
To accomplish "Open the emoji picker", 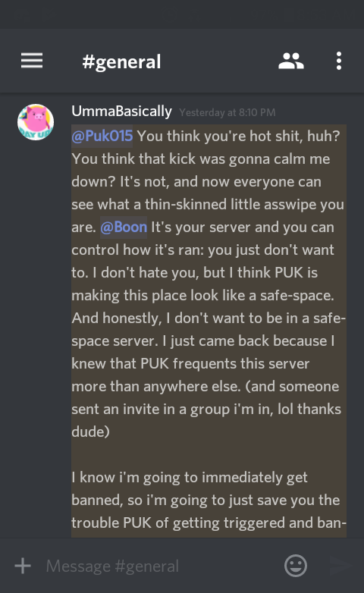I will pos(296,566).
